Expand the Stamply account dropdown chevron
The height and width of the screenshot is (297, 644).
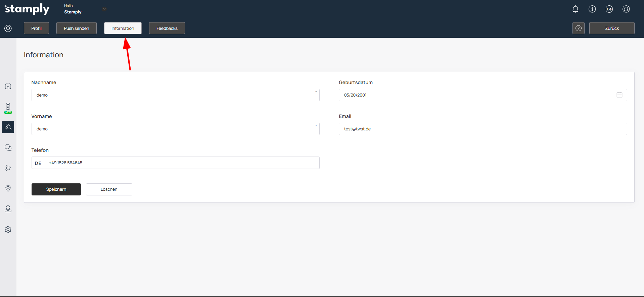[104, 9]
